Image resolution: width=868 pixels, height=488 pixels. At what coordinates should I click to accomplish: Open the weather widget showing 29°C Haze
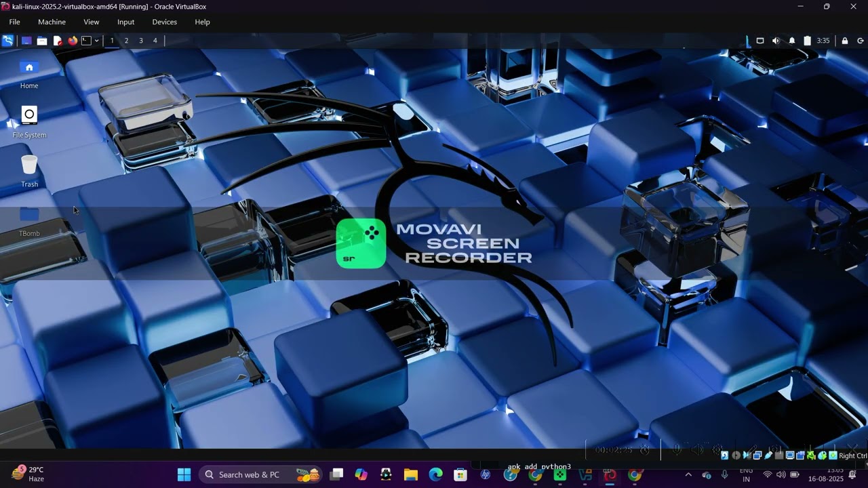coord(28,474)
